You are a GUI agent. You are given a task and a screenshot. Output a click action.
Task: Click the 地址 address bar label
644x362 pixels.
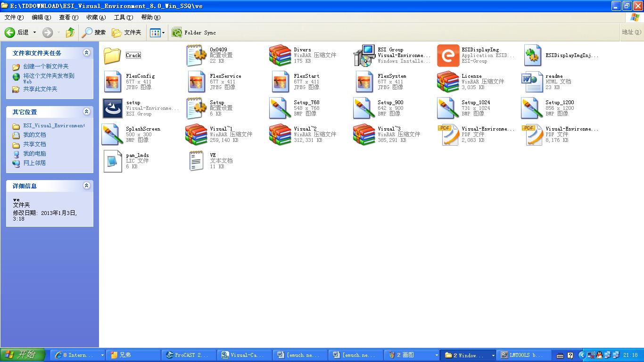pyautogui.click(x=631, y=32)
